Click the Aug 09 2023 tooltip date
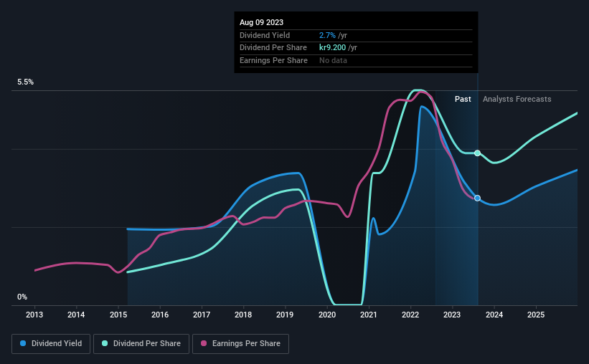The image size is (589, 364). point(261,22)
